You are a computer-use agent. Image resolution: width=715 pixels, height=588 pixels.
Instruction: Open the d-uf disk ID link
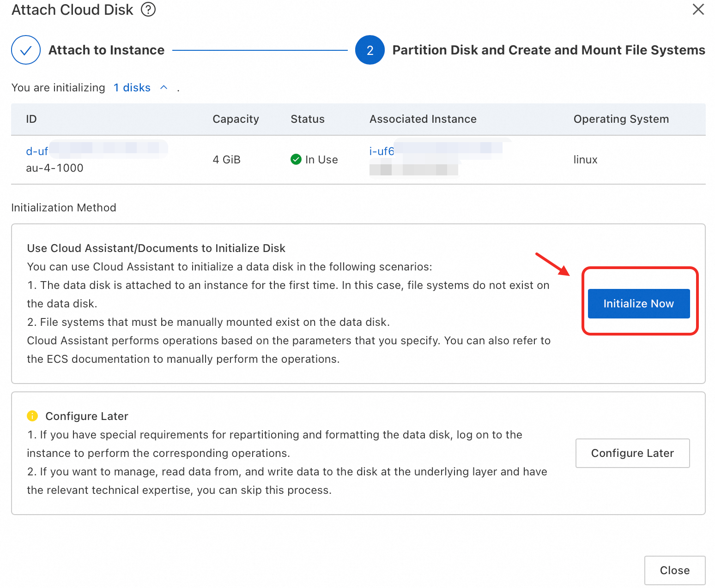37,151
